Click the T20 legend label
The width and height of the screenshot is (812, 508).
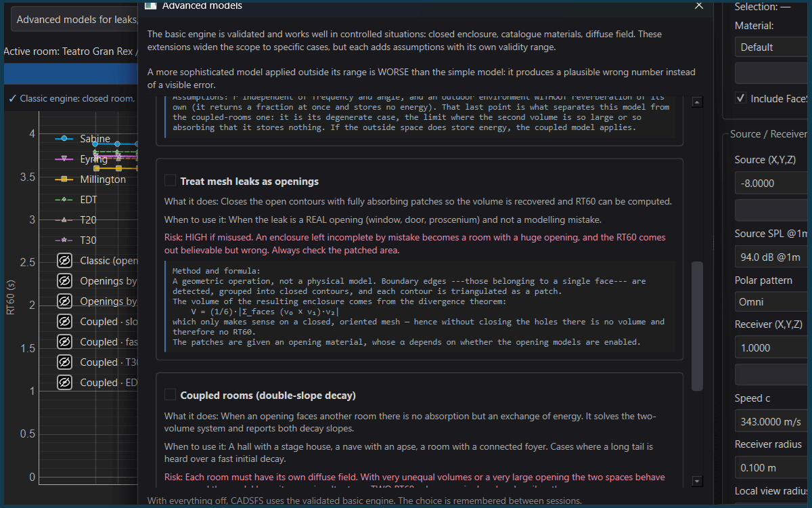click(88, 220)
